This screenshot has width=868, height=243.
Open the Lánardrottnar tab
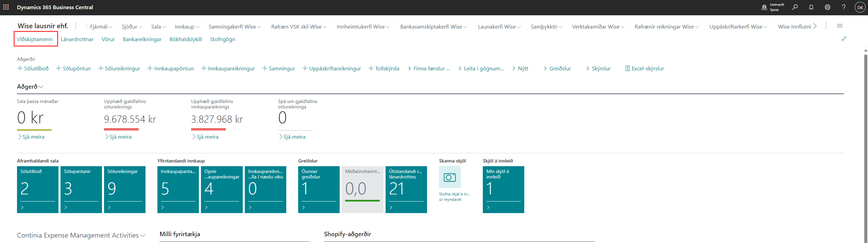pos(77,39)
